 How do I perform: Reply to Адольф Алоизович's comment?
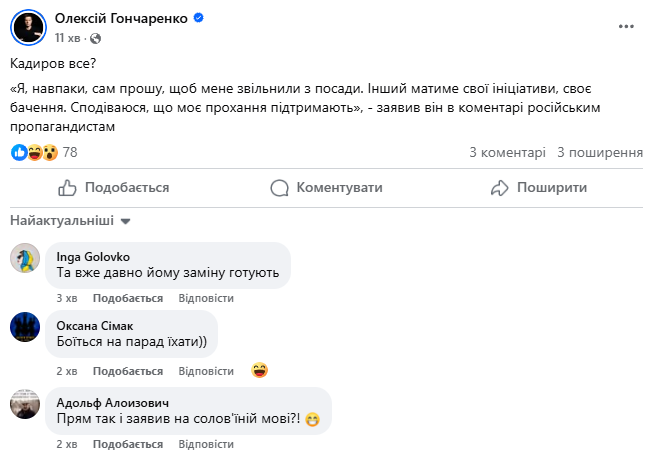click(x=205, y=442)
